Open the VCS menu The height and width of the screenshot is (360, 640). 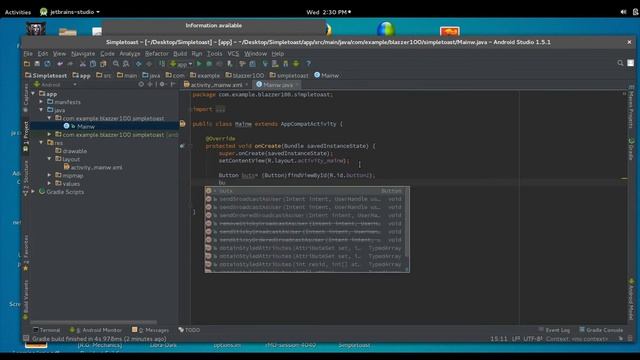point(233,53)
